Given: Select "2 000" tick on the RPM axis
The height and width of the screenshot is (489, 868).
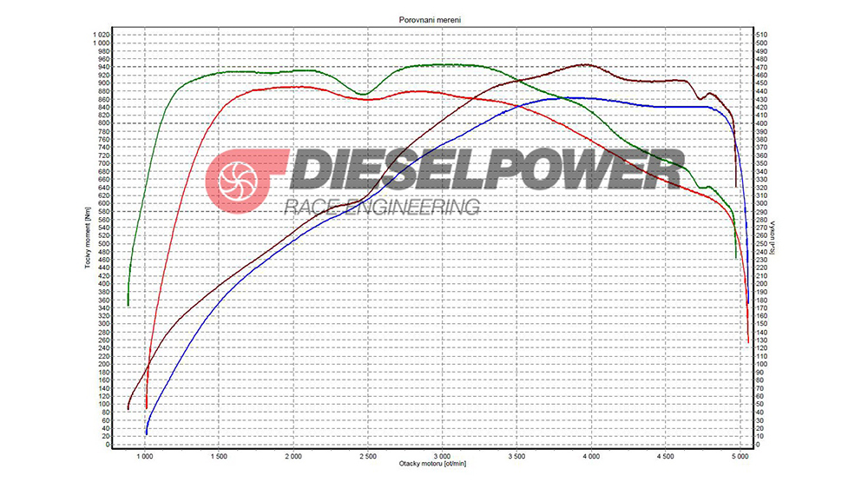Looking at the screenshot, I should pyautogui.click(x=293, y=456).
